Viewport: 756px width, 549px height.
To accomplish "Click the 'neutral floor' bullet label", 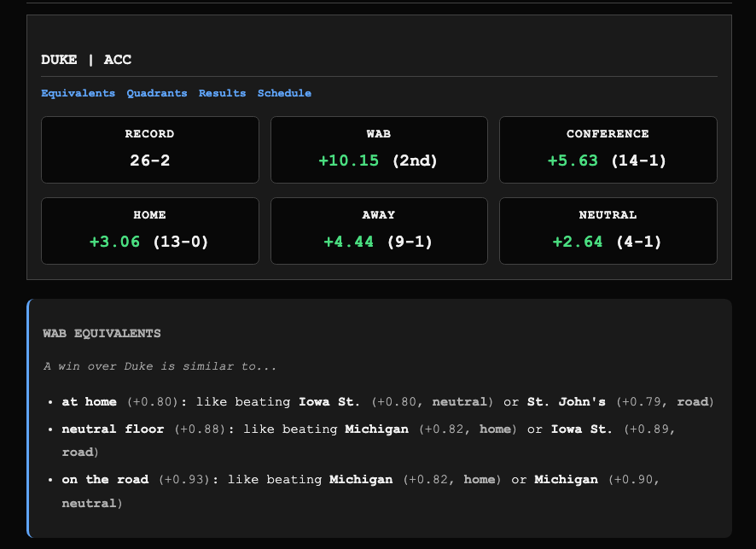I will (x=113, y=429).
